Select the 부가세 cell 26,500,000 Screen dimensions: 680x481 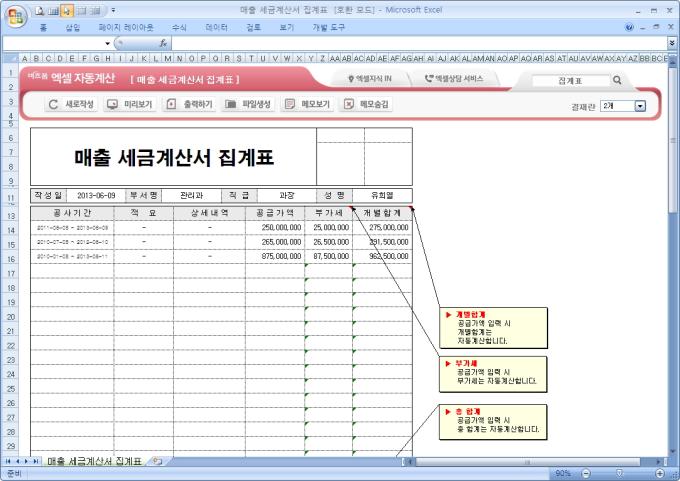tap(329, 242)
